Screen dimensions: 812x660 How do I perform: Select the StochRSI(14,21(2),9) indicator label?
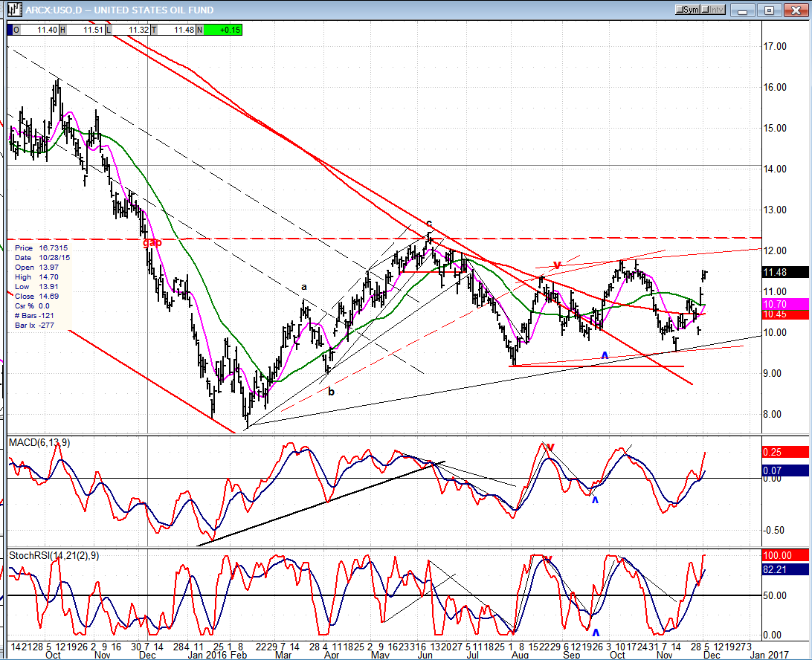click(54, 555)
